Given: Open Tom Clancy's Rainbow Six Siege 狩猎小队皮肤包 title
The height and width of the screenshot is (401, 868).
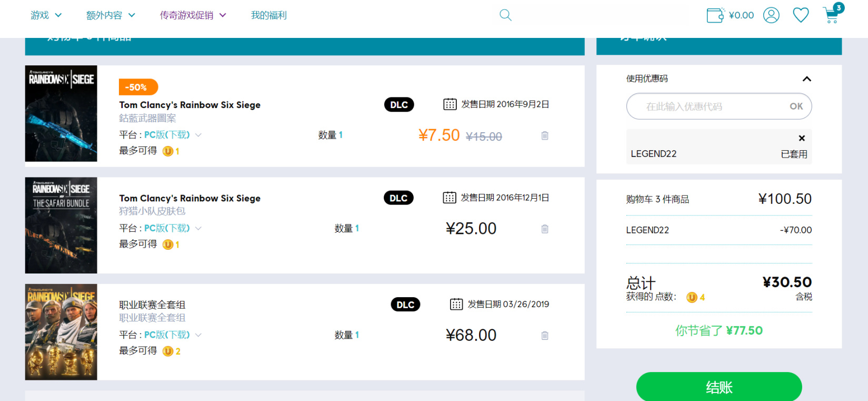Looking at the screenshot, I should click(x=189, y=198).
